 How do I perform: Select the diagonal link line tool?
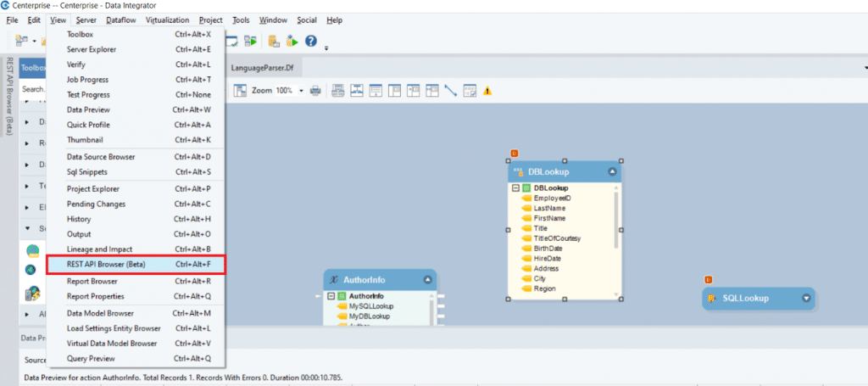pyautogui.click(x=451, y=91)
